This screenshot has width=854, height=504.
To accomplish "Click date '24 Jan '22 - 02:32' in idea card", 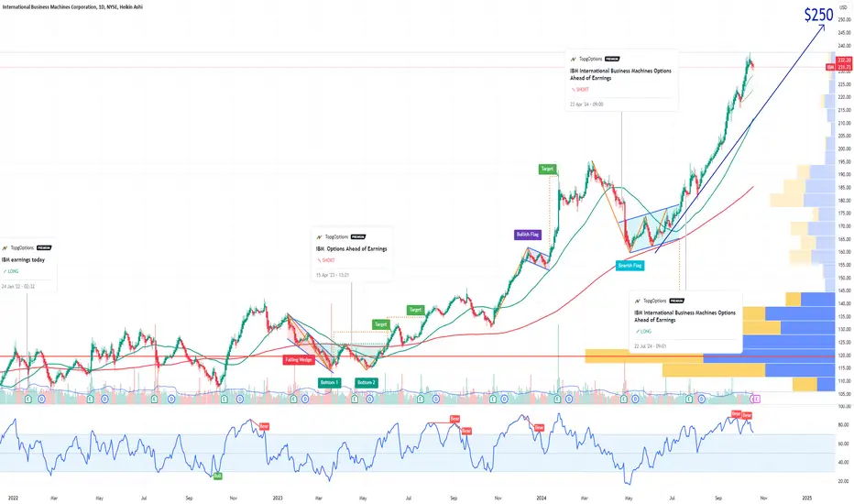I will click(x=18, y=286).
